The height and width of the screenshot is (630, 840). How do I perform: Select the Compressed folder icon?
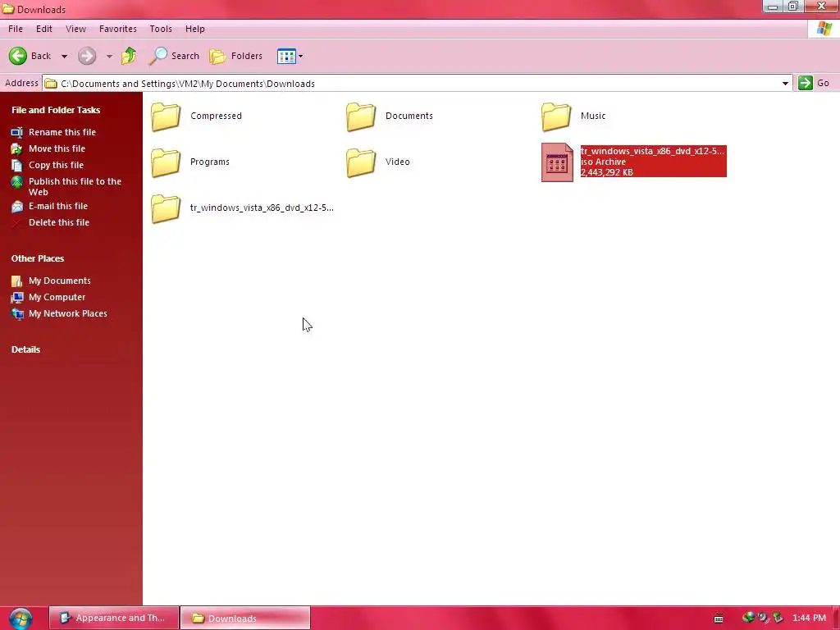coord(166,116)
